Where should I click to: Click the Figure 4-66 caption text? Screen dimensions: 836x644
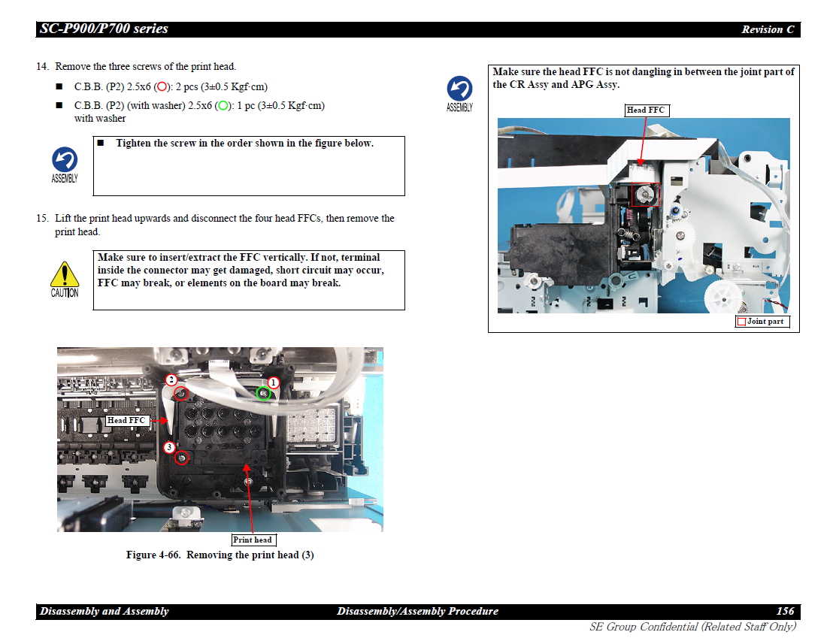point(220,555)
